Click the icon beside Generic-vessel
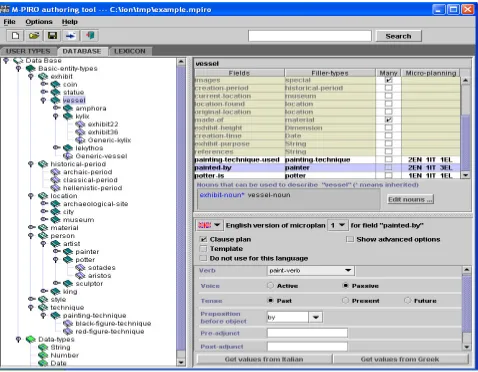This screenshot has height=372, width=478. click(68, 156)
